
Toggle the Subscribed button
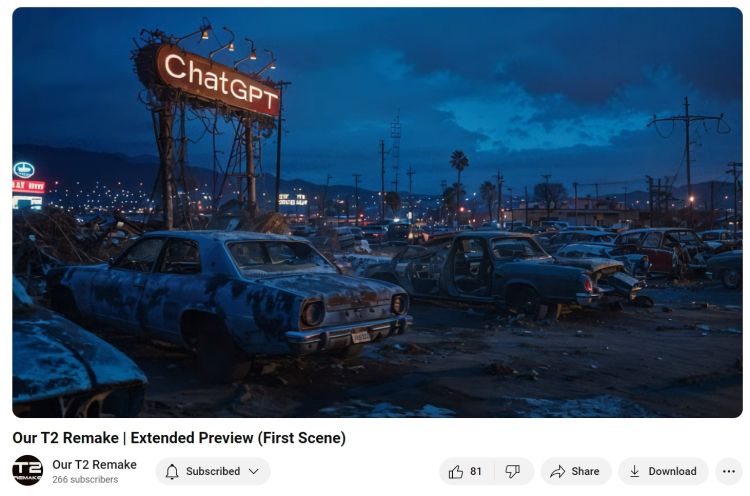tap(213, 472)
